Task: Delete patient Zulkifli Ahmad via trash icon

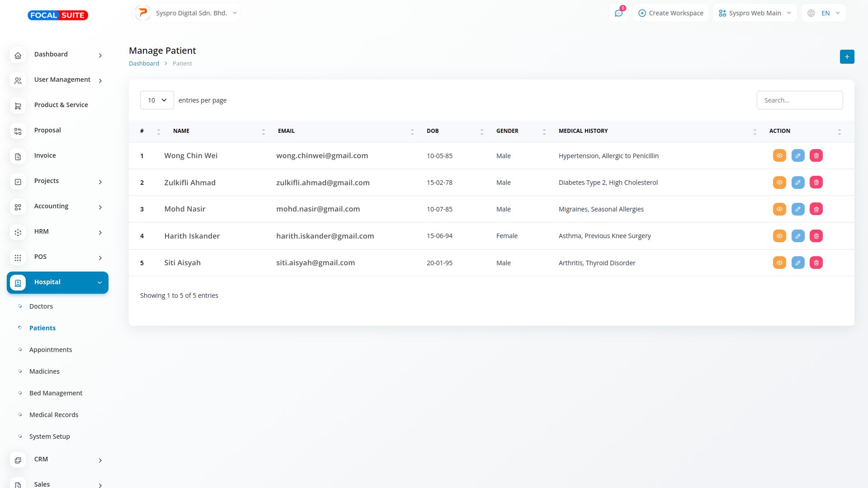Action: [x=816, y=183]
